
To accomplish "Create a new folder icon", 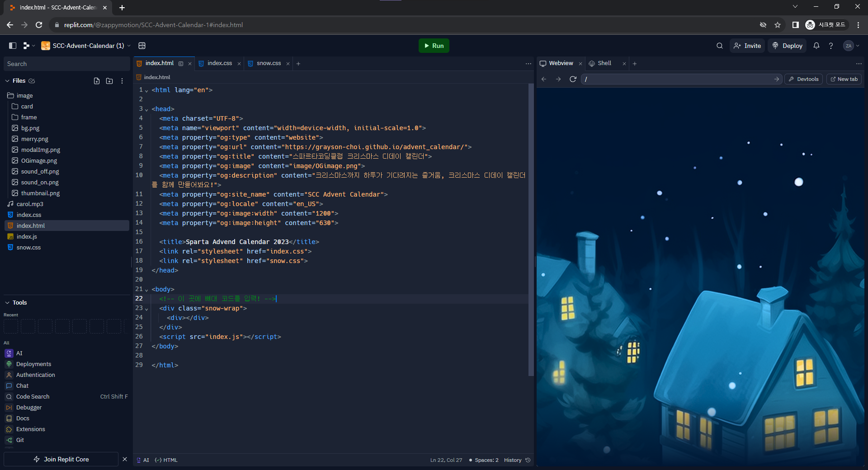I will point(109,81).
